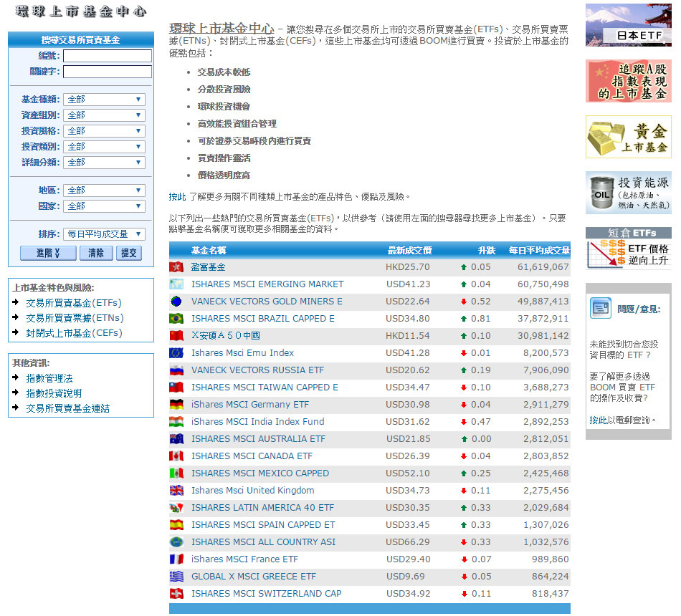
Task: Click the Canada flag beside ISHARES MSCI CANADA ETF
Action: pyautogui.click(x=176, y=456)
